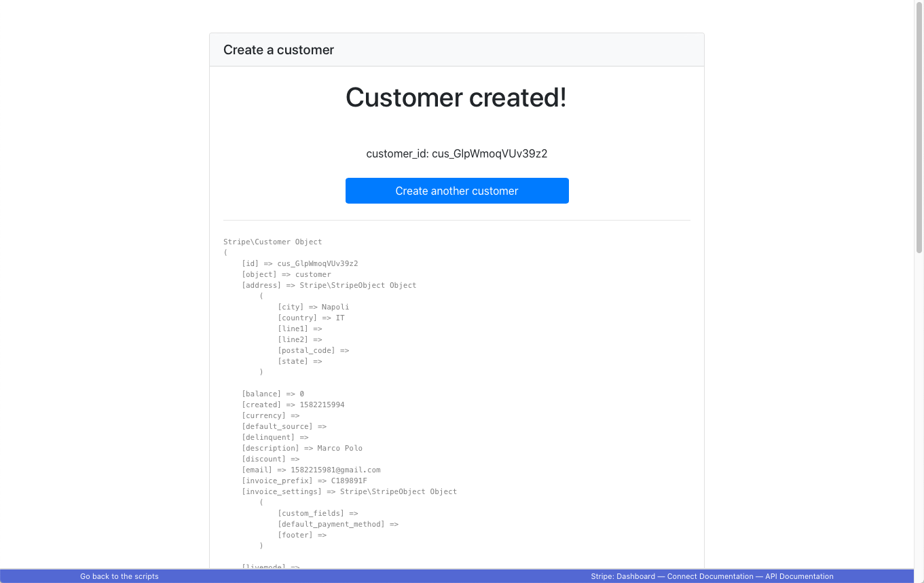
Task: Click the [id] line in the object dump
Action: [x=299, y=263]
